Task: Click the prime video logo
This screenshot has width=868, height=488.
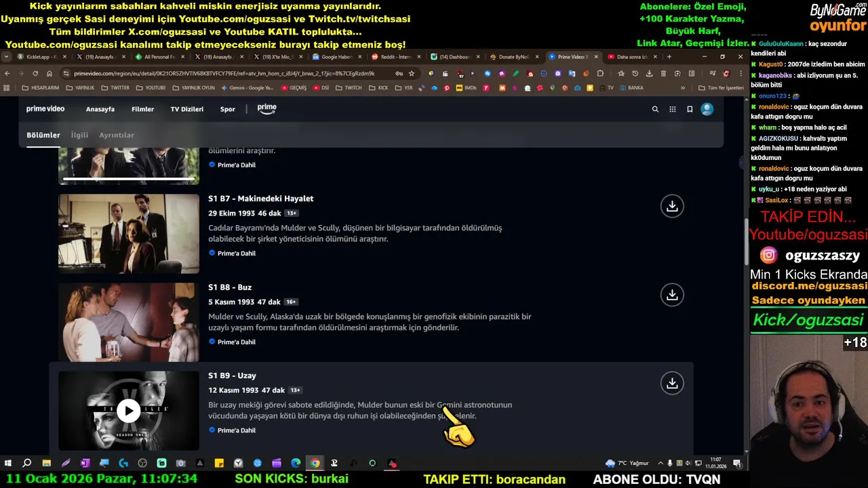Action: 45,109
